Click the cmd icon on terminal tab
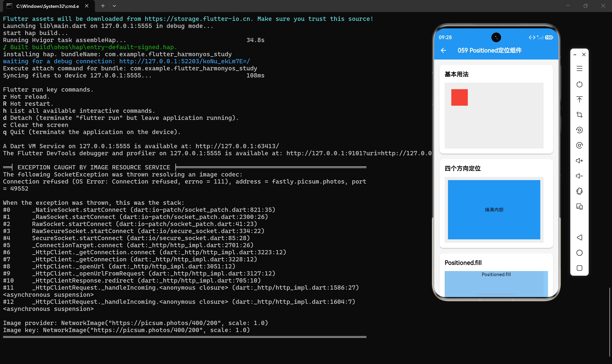Image resolution: width=612 pixels, height=364 pixels. 9,6
